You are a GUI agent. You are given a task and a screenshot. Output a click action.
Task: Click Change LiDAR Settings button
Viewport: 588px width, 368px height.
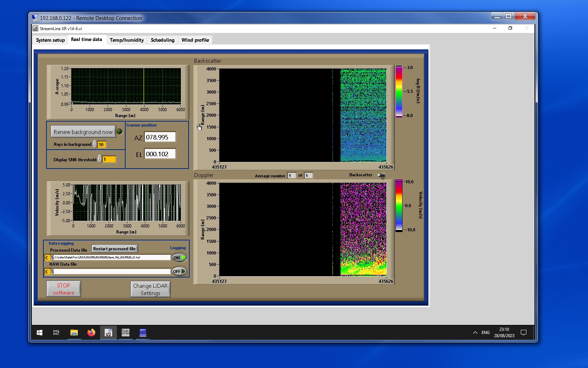(x=150, y=289)
